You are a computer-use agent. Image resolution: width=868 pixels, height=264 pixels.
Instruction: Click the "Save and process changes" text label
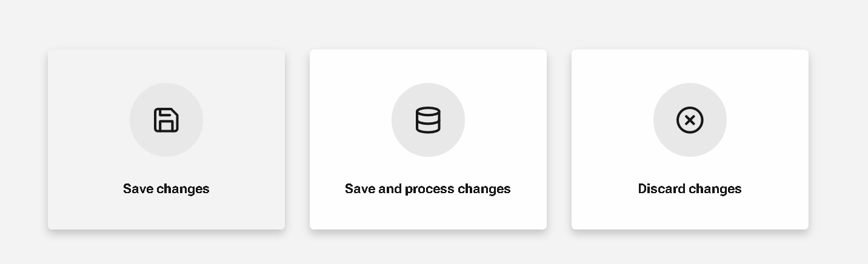pyautogui.click(x=428, y=189)
